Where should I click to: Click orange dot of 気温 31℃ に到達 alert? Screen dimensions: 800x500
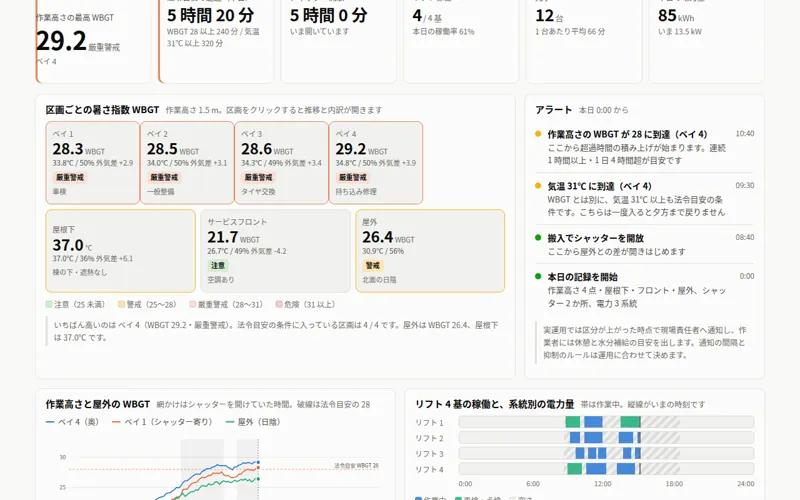(x=538, y=186)
